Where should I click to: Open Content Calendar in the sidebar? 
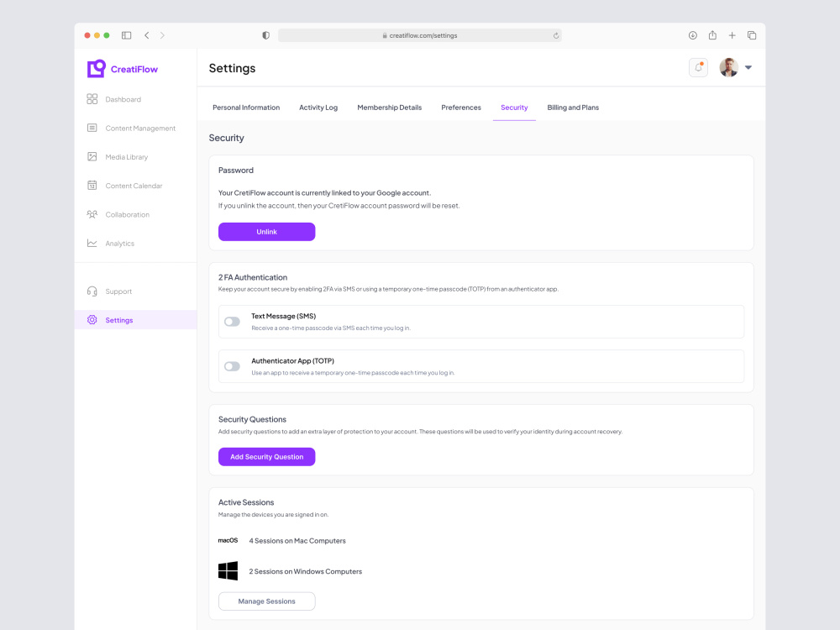124,186
